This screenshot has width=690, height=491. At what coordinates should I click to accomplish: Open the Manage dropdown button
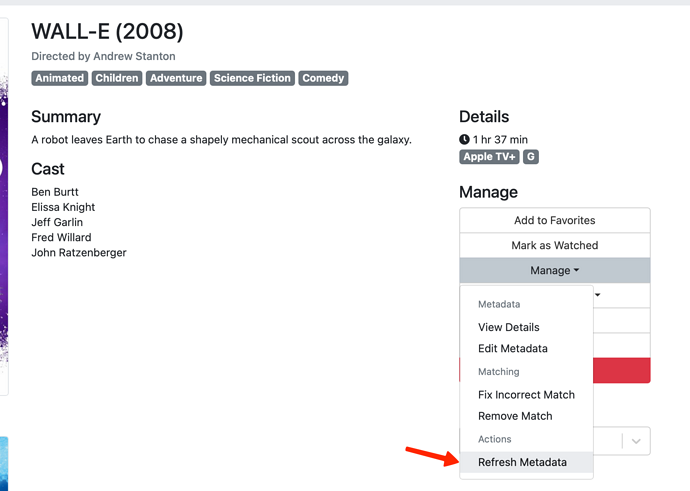555,270
